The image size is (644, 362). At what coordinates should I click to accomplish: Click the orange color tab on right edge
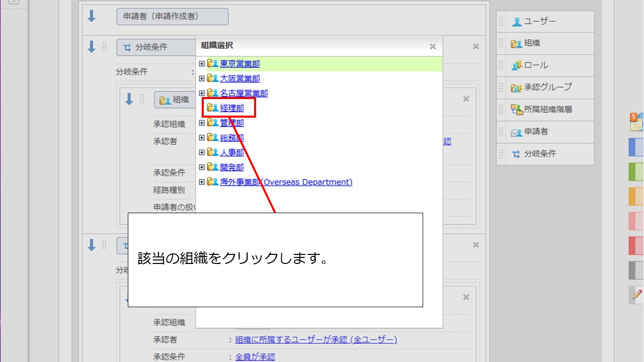[x=636, y=196]
